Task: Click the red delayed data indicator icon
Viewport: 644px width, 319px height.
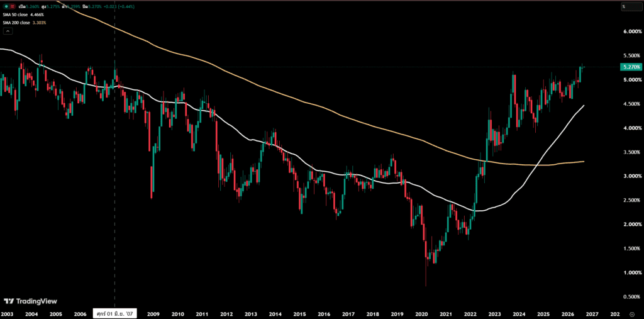Action: [x=13, y=6]
